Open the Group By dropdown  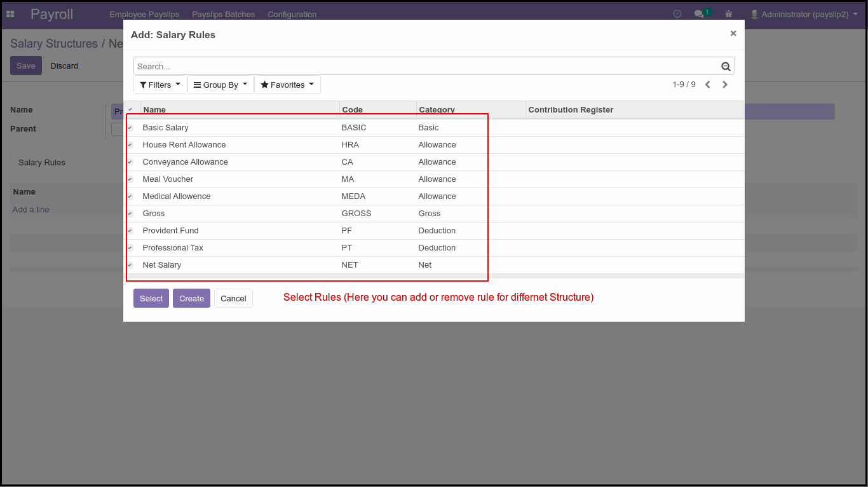(x=220, y=85)
